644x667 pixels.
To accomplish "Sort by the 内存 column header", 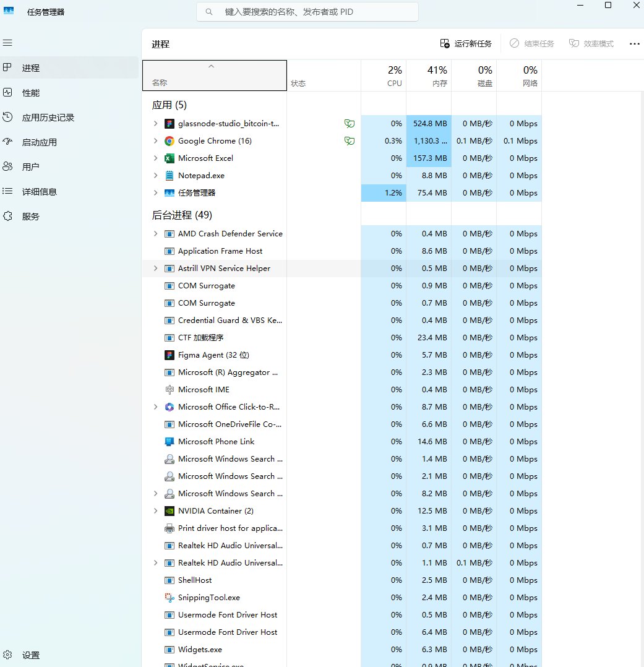I will [429, 75].
